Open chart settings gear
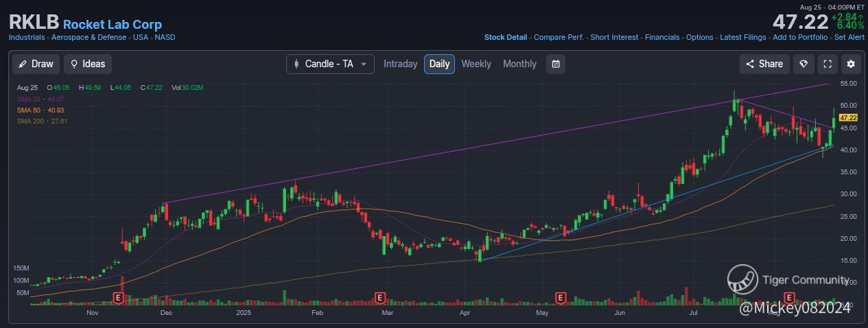Viewport: 868px width, 328px height. coord(851,64)
